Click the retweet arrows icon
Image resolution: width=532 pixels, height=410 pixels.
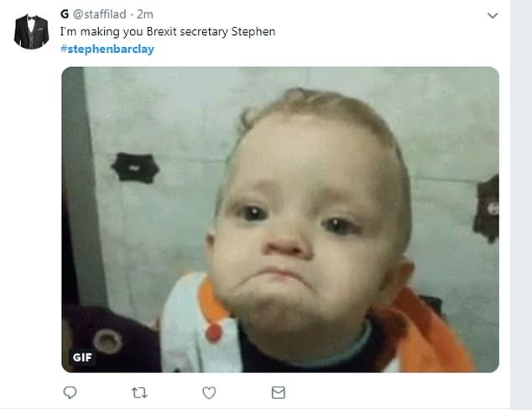tap(140, 392)
